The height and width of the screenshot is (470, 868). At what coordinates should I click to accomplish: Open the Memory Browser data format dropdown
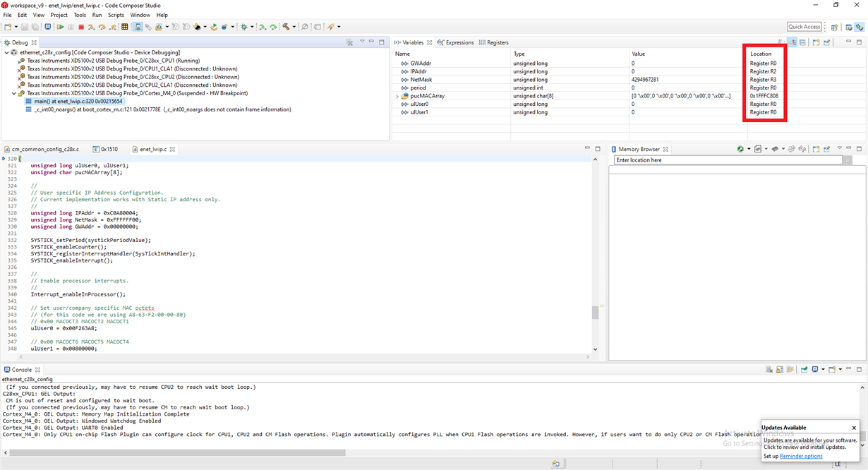[766, 148]
